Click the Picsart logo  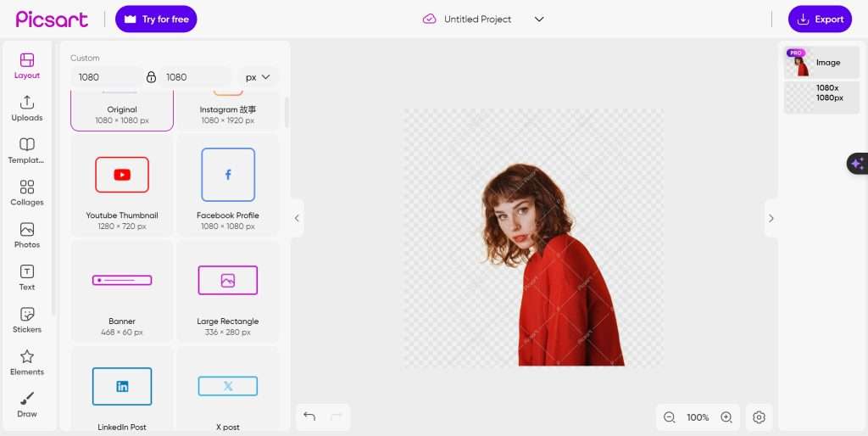[x=52, y=20]
